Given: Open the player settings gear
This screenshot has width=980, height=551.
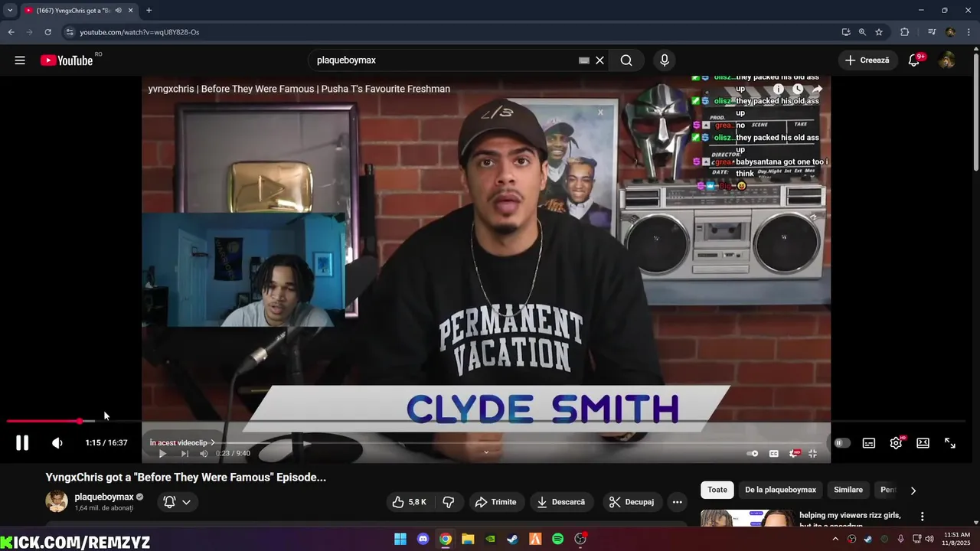Looking at the screenshot, I should tap(896, 442).
